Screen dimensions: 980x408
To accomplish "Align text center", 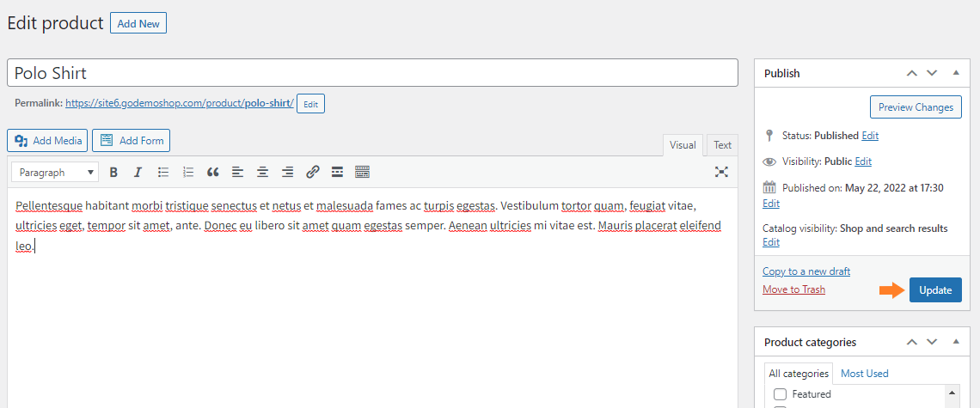I will [262, 173].
